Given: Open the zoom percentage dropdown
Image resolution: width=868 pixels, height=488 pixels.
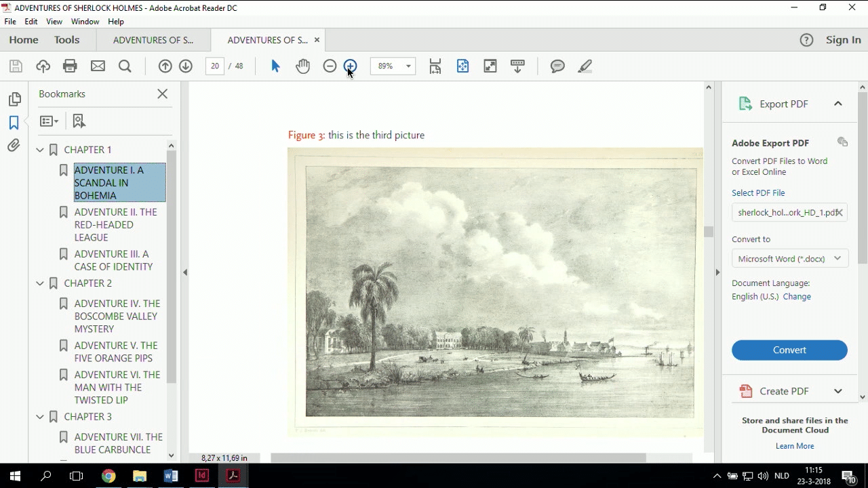Looking at the screenshot, I should pyautogui.click(x=408, y=66).
